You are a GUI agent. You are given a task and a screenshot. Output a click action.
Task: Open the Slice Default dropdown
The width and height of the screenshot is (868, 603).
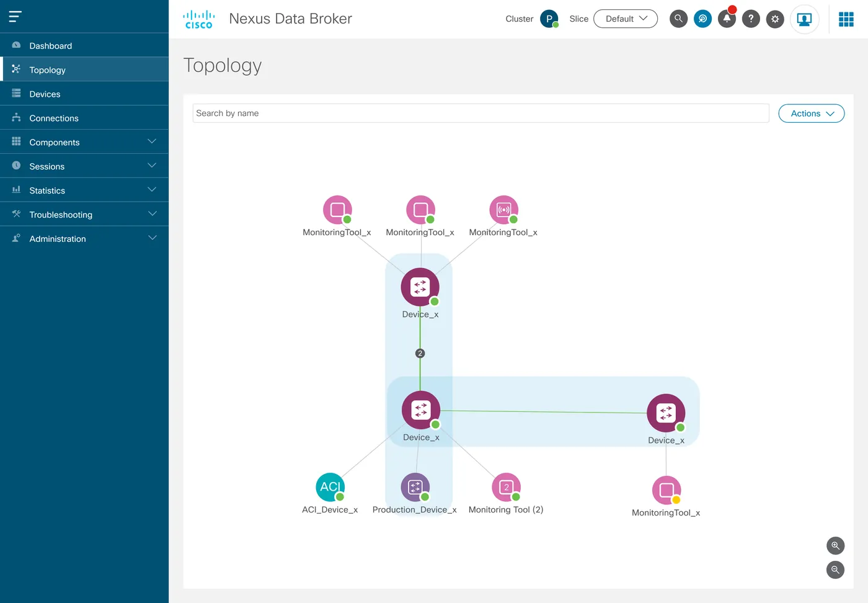coord(626,19)
